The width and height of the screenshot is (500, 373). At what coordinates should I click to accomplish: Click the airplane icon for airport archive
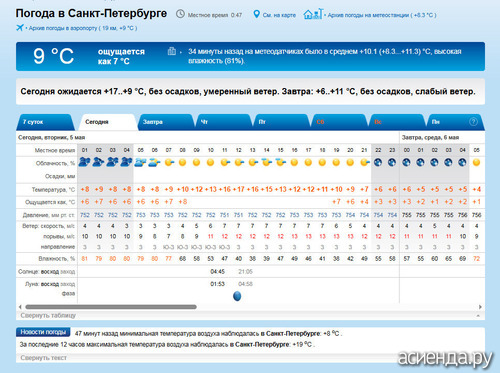20,28
